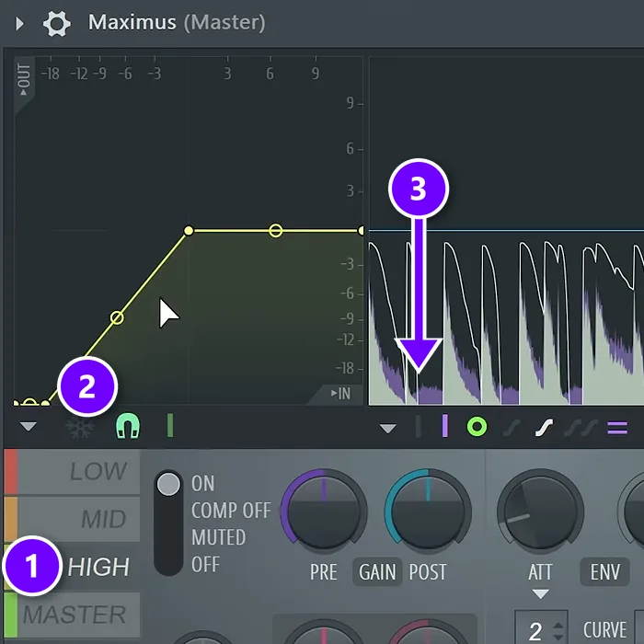
Task: Toggle the green circle monitor icon
Action: pyautogui.click(x=477, y=427)
